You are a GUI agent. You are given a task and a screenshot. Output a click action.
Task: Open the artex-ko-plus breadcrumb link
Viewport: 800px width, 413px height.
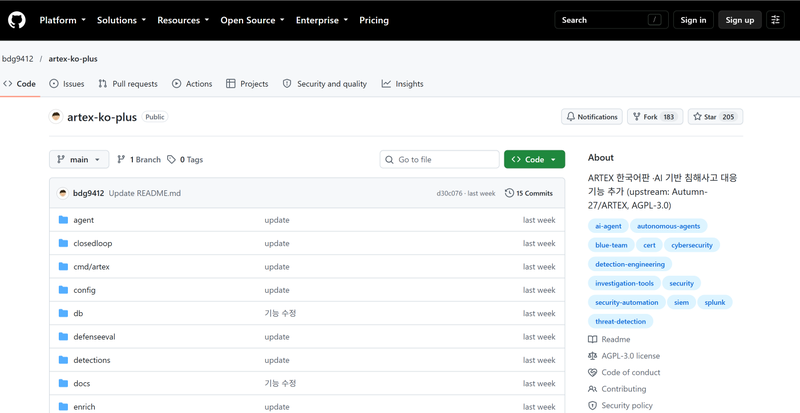click(x=73, y=59)
